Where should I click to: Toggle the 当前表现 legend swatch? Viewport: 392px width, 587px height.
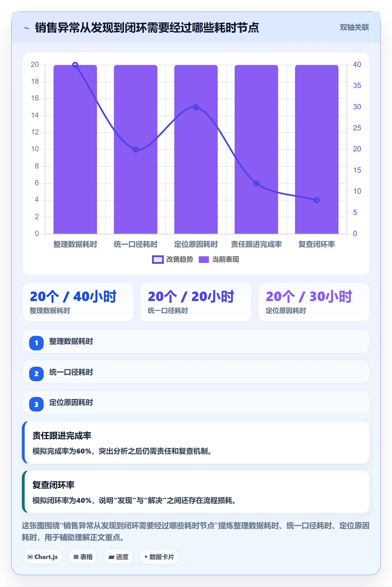[x=204, y=260]
